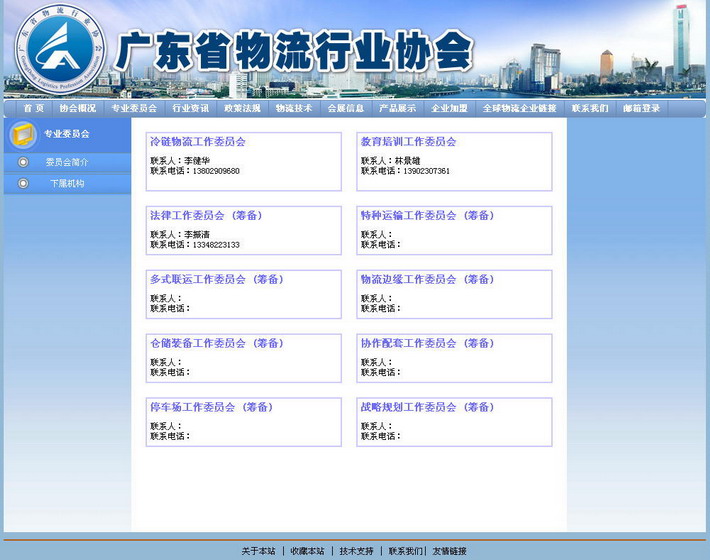Click 联系我们 in the footer

[x=405, y=551]
